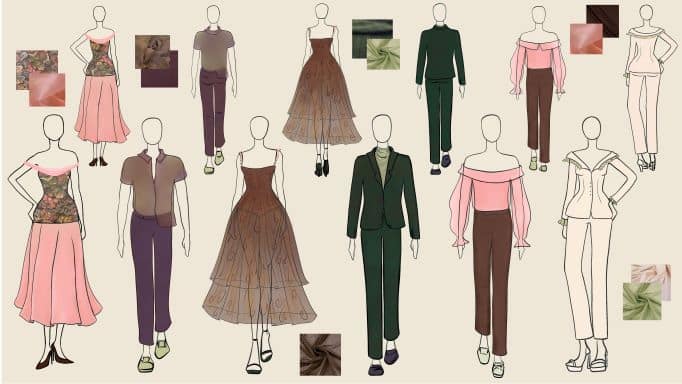Select the brown tulle fabric swatch
Image resolution: width=682 pixels, height=384 pixels.
click(320, 354)
